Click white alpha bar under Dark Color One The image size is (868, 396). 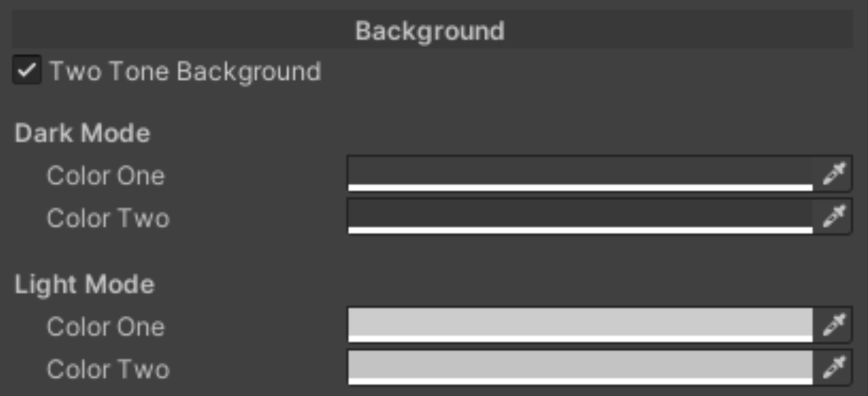[x=580, y=188]
